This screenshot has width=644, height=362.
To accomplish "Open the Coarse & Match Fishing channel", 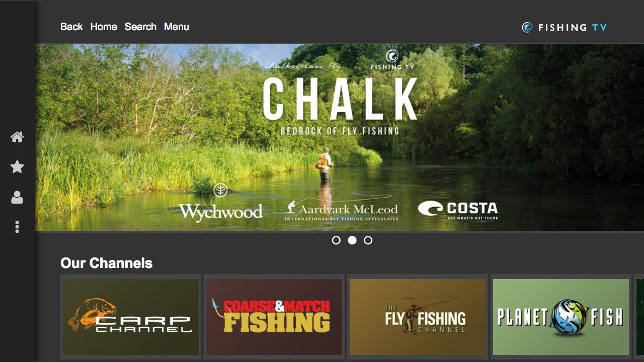I will tap(274, 317).
